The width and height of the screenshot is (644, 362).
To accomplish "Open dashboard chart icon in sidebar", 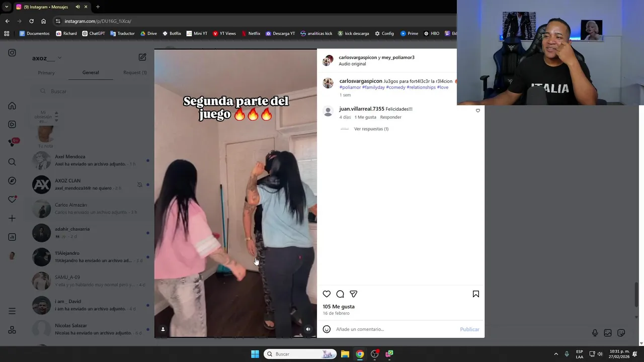I will [x=12, y=237].
